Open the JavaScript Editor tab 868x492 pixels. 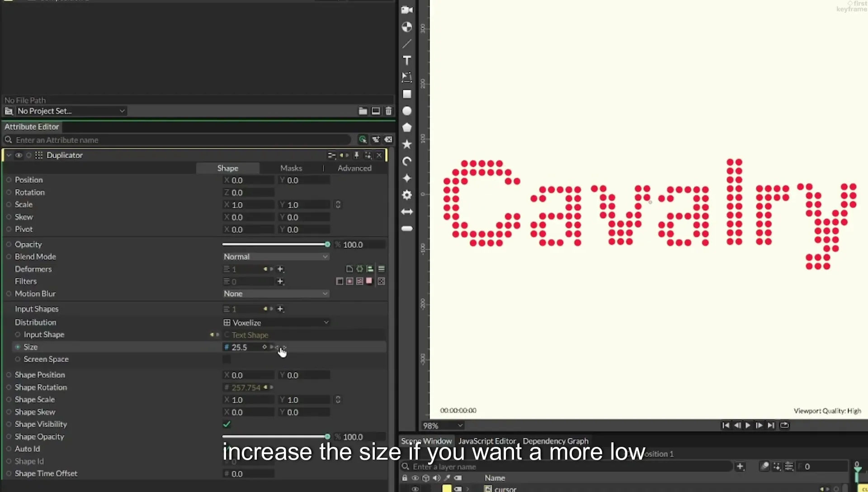point(487,441)
